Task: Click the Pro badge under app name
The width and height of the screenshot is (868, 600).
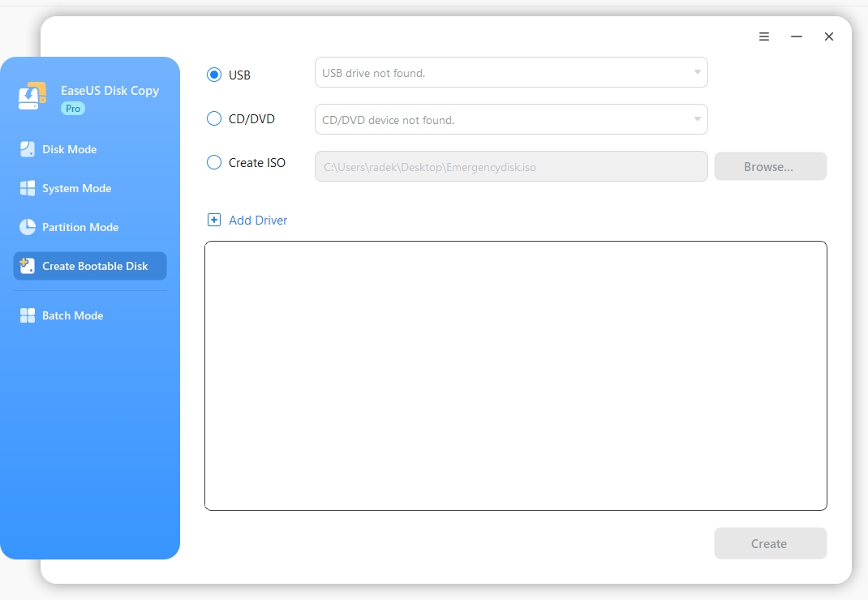Action: (73, 109)
